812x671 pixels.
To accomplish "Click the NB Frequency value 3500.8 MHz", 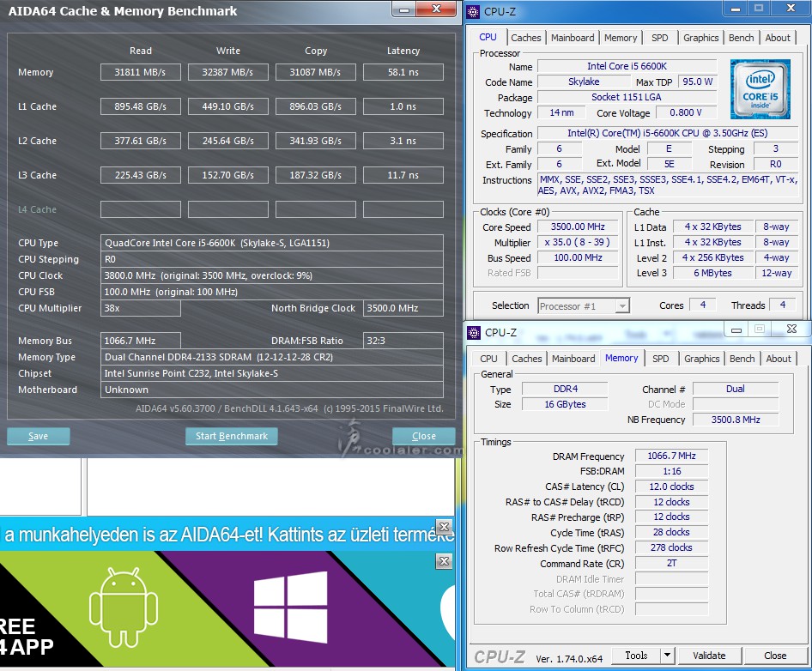I will [x=736, y=420].
